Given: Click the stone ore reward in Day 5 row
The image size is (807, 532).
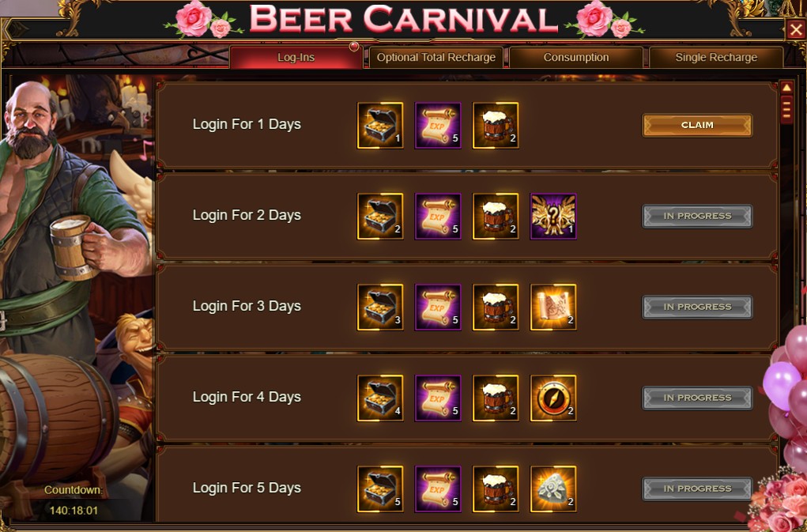Looking at the screenshot, I should 553,489.
